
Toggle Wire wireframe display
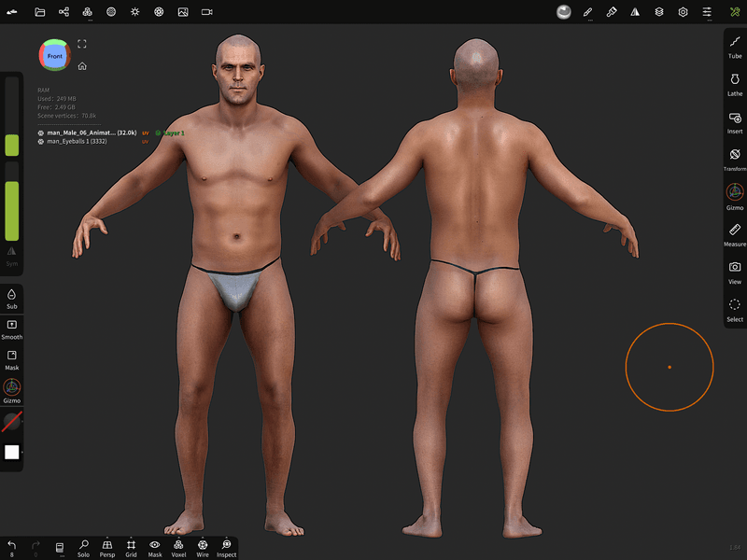click(x=203, y=548)
